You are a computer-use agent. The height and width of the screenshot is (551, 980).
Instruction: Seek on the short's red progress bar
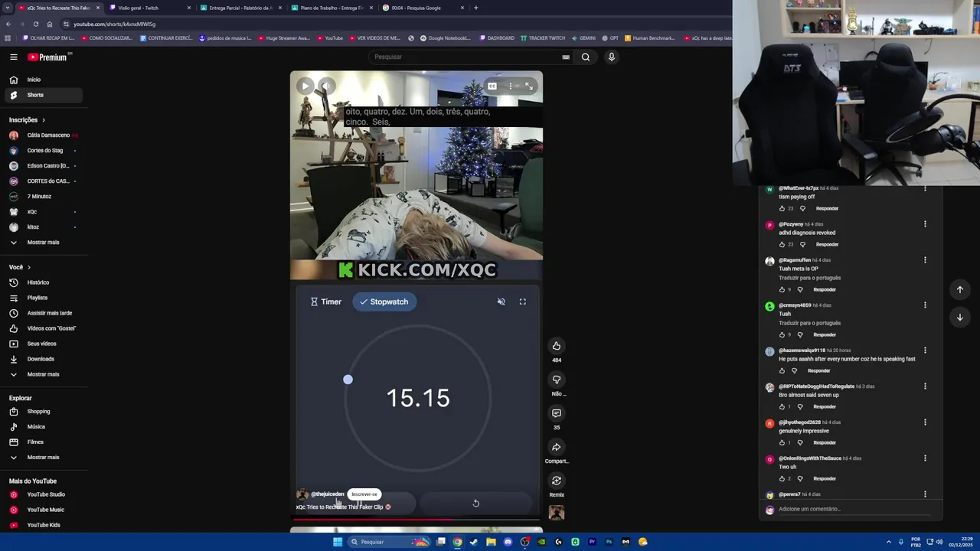pos(416,520)
